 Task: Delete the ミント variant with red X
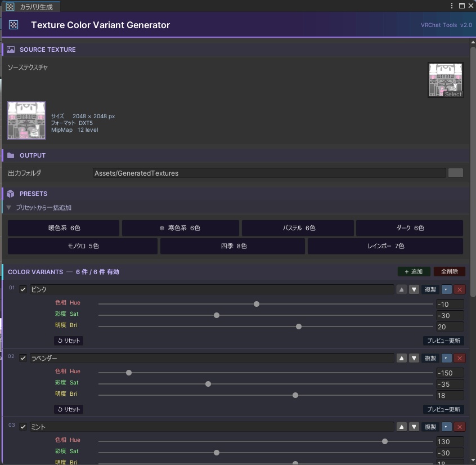(460, 427)
